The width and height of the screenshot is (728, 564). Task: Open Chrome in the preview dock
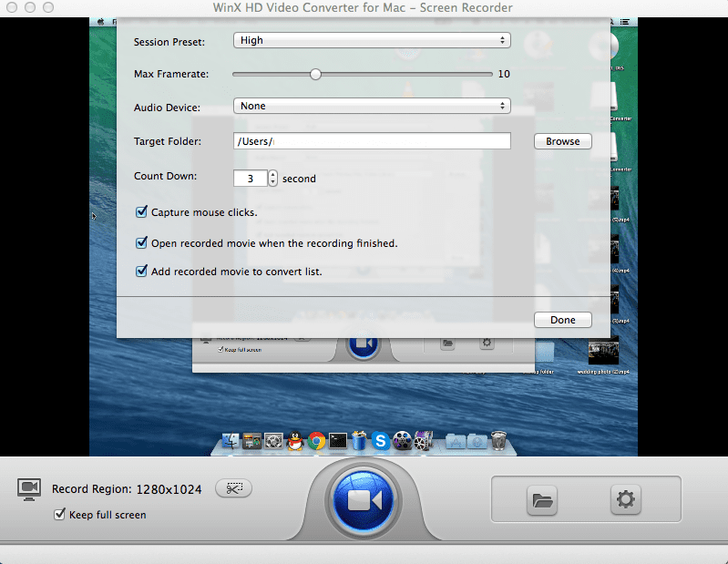point(317,440)
